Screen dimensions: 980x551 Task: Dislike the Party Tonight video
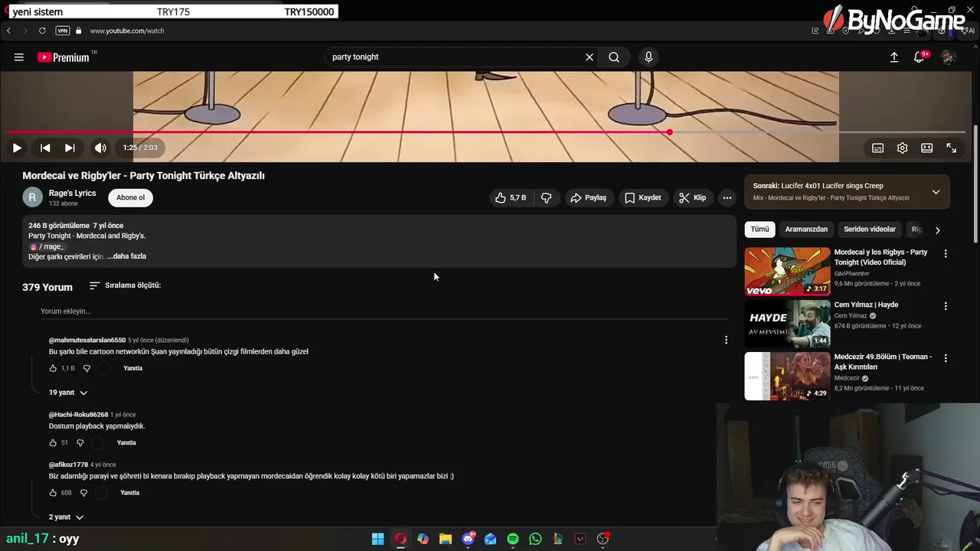click(547, 197)
